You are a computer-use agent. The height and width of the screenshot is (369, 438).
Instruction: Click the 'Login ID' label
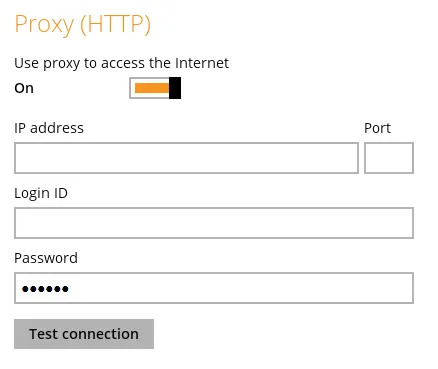tap(41, 193)
